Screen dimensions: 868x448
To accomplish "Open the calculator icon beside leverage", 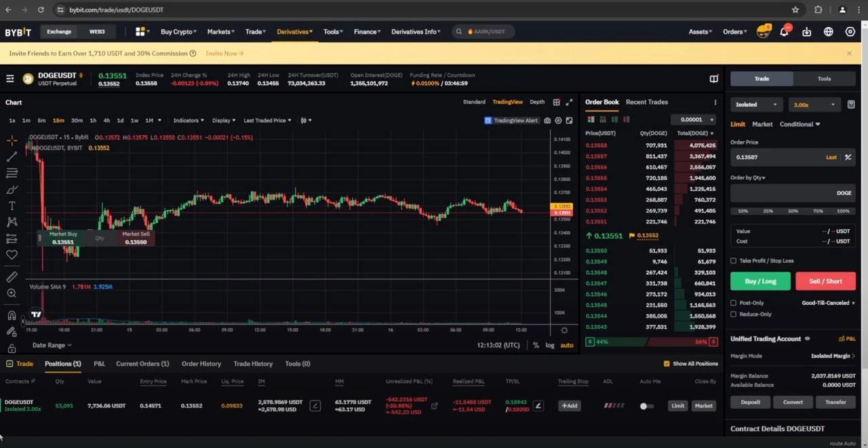I will click(851, 105).
